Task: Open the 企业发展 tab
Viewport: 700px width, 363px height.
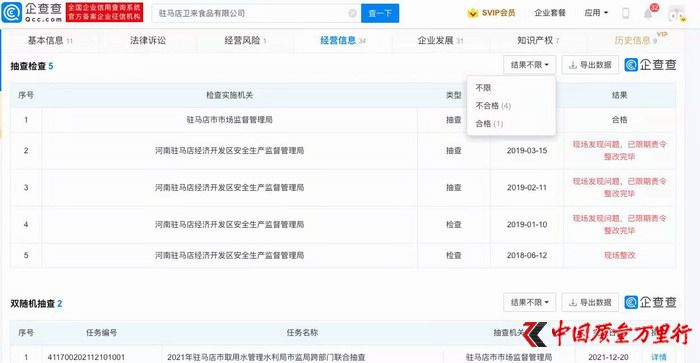Action: 440,41
